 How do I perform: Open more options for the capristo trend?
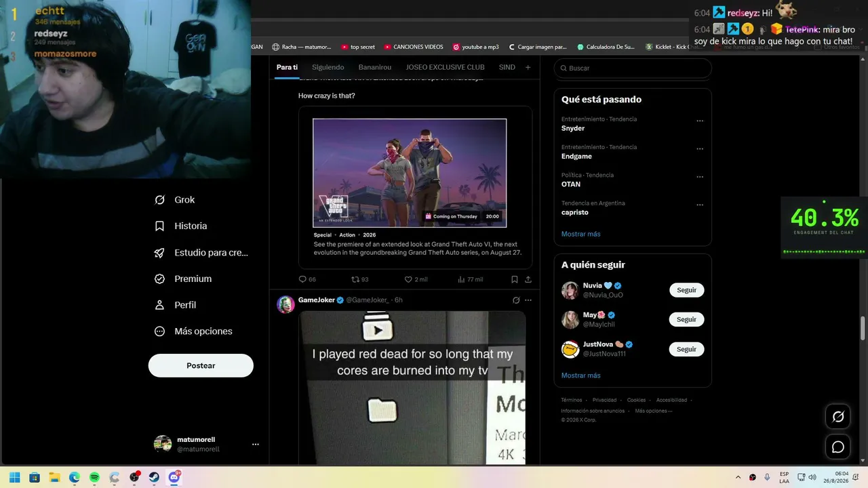(700, 205)
